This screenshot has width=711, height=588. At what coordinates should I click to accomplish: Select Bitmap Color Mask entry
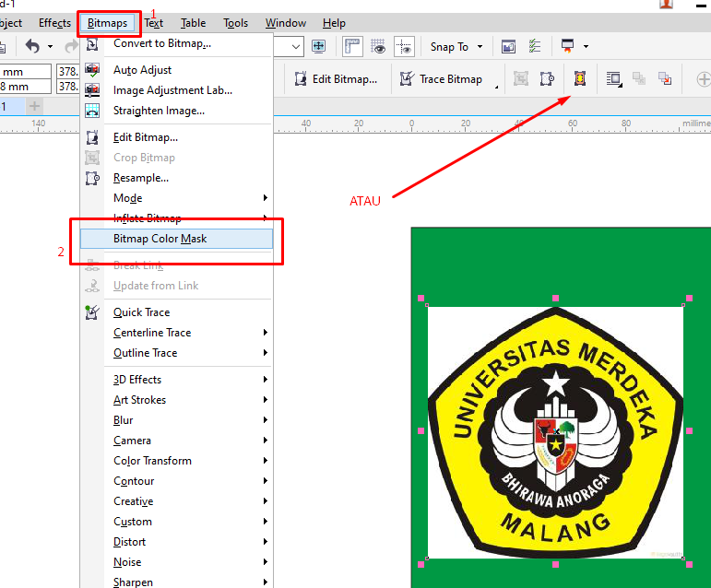click(177, 239)
